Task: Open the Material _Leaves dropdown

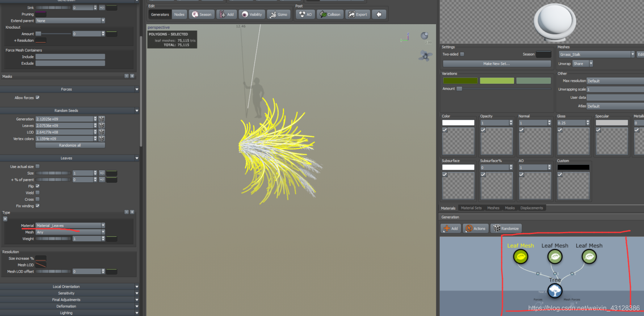Action: (x=70, y=225)
